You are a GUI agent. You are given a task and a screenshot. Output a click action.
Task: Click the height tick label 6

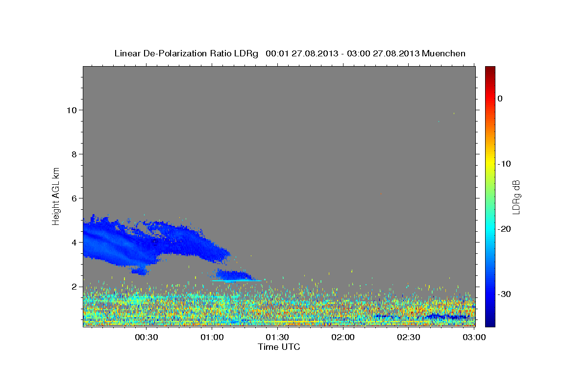(75, 198)
